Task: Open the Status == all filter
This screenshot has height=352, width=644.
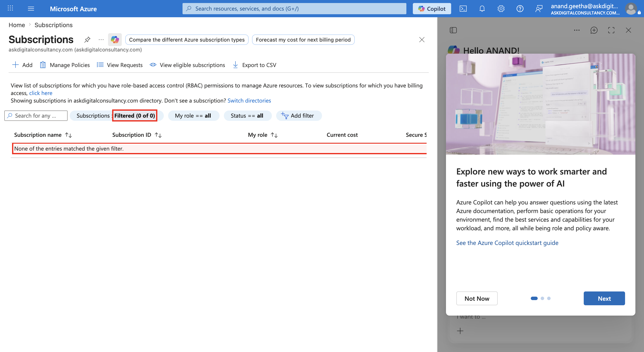Action: [x=248, y=116]
